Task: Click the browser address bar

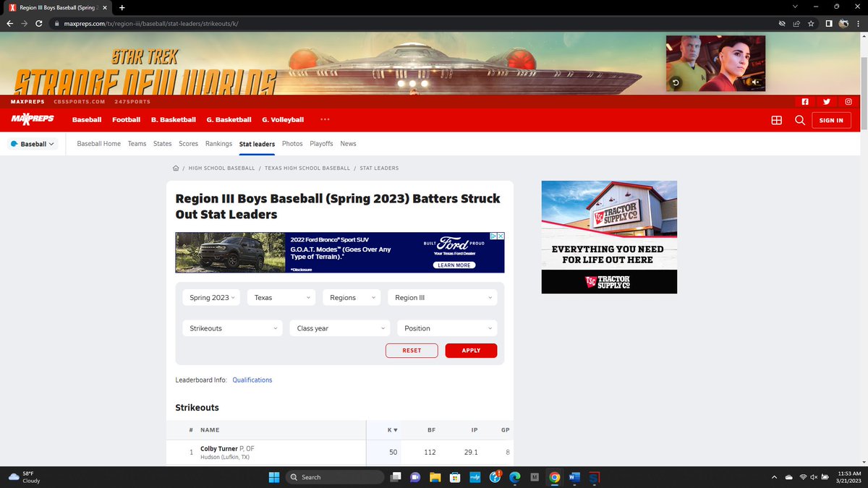Action: point(412,23)
